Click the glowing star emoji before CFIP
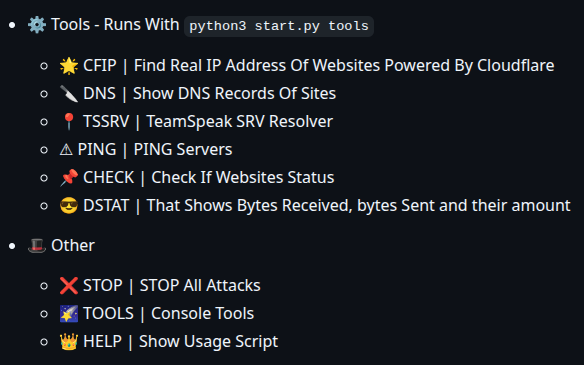 coord(69,66)
